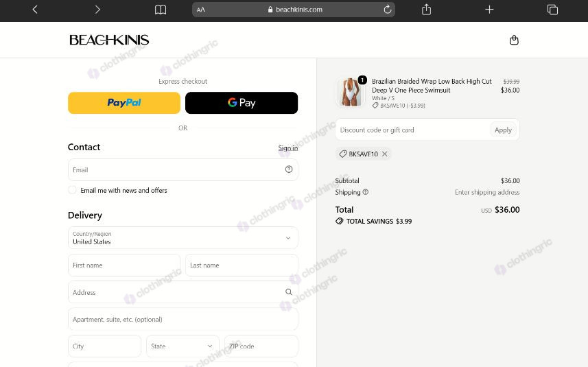Click the Address field

(x=183, y=292)
